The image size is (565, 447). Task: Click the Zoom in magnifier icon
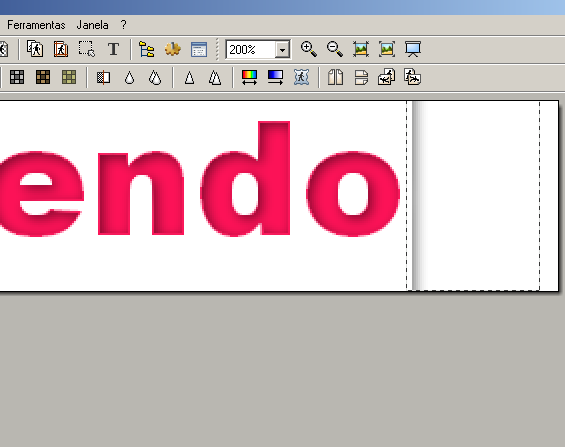tap(309, 49)
